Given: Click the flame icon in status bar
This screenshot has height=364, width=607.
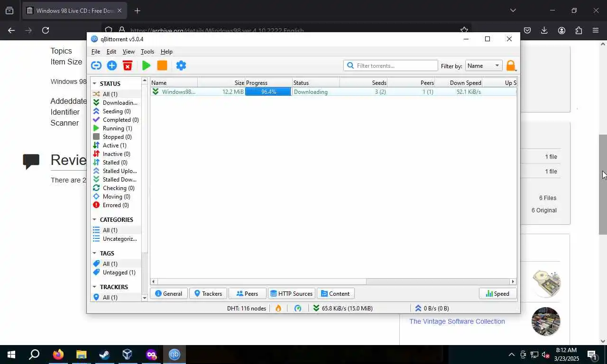Looking at the screenshot, I should (x=278, y=308).
